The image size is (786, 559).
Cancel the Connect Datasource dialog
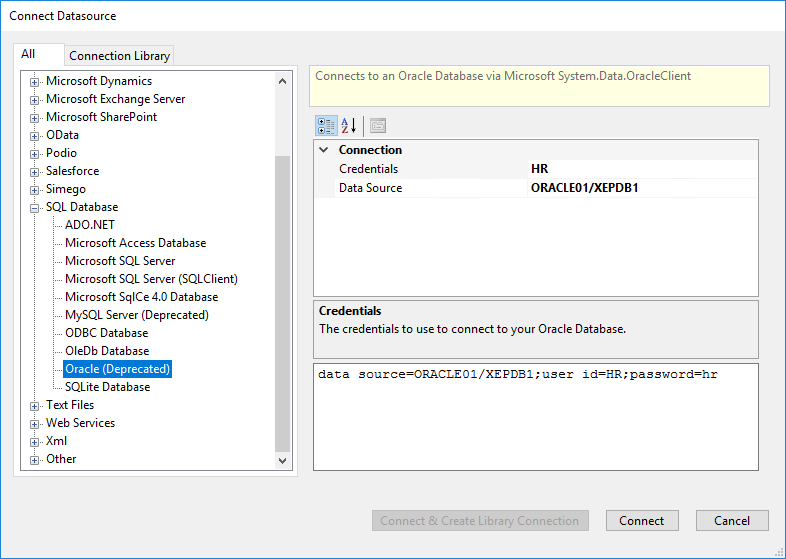732,520
